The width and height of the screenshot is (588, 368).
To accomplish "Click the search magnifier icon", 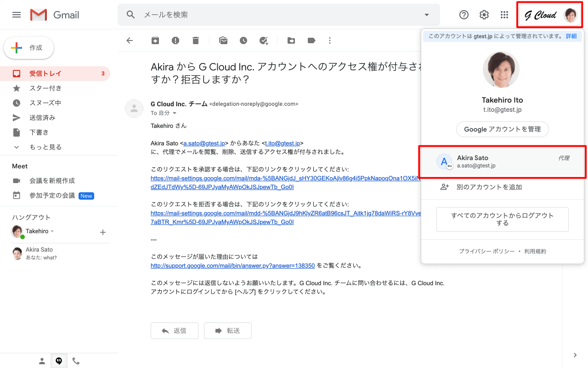I will pos(131,15).
